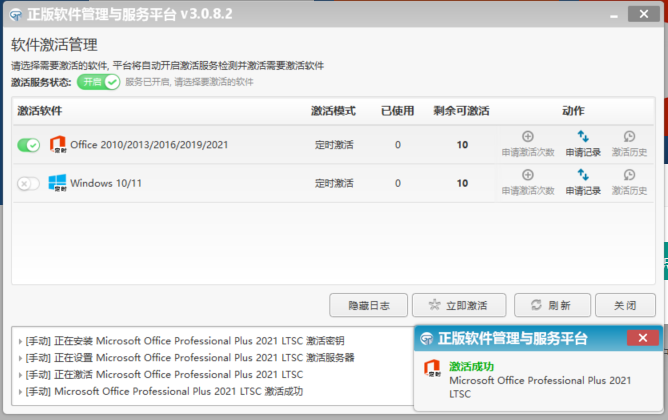The image size is (668, 420).
Task: Click the 隐藏日志 button
Action: [369, 305]
